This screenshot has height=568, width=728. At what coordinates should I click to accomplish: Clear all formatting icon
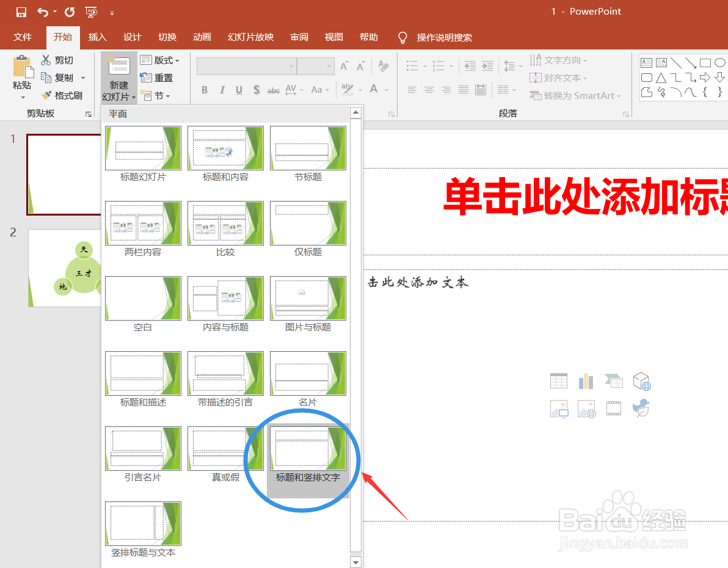pyautogui.click(x=384, y=66)
